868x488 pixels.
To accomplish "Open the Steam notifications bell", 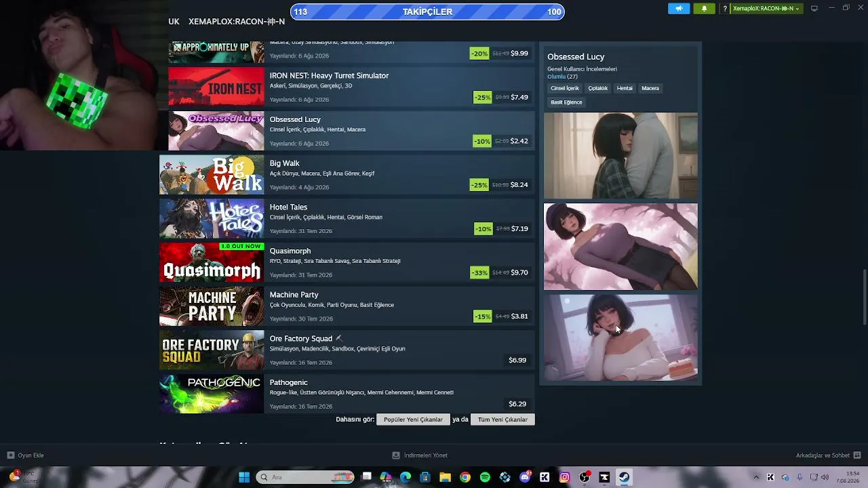I will point(704,9).
